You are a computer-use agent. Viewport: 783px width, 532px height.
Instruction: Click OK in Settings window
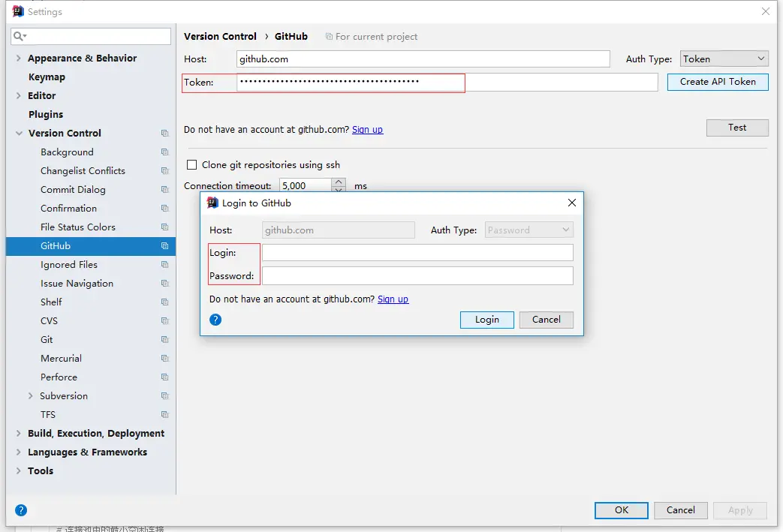pyautogui.click(x=621, y=510)
